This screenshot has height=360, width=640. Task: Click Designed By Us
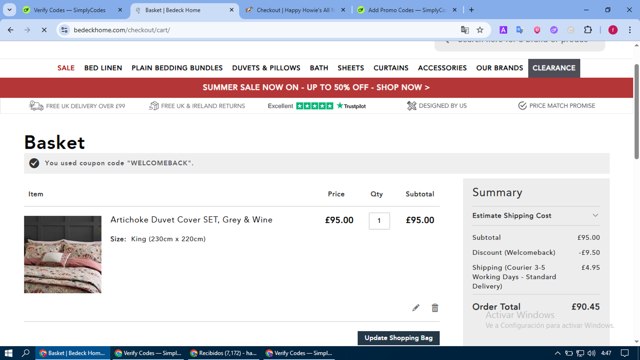[437, 106]
